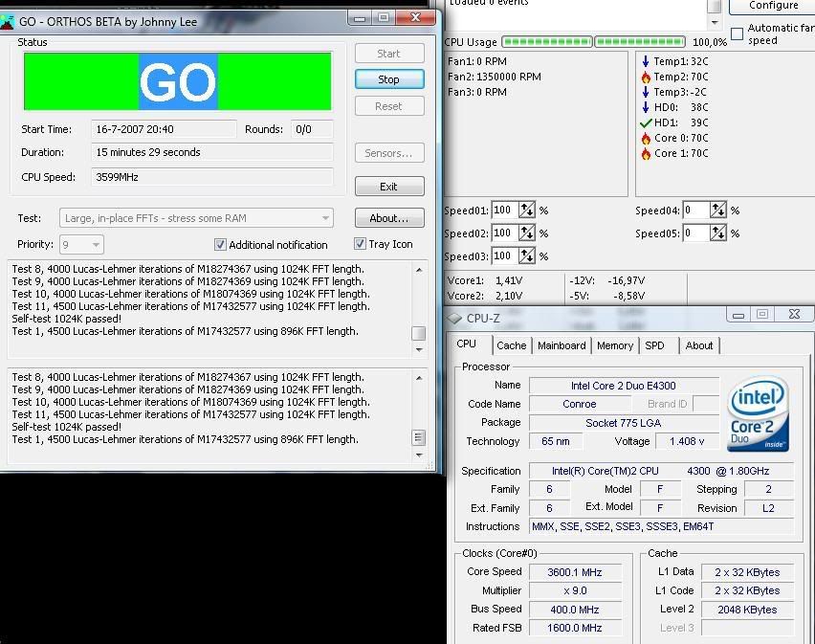815x644 pixels.
Task: Open the Priority dropdown
Action: (x=81, y=244)
